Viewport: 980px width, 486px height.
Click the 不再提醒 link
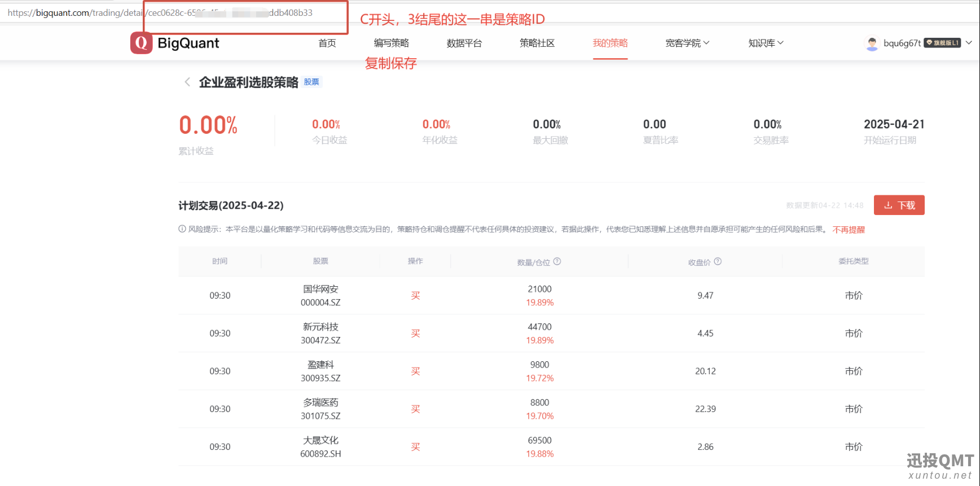848,230
